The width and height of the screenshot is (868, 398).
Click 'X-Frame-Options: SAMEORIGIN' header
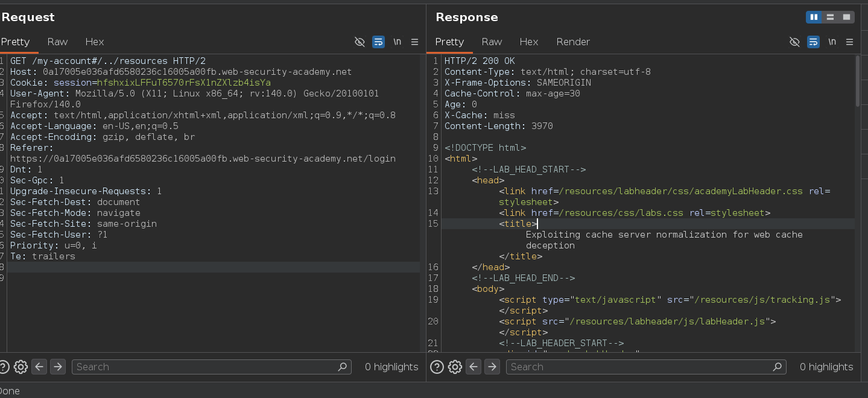[x=518, y=83]
